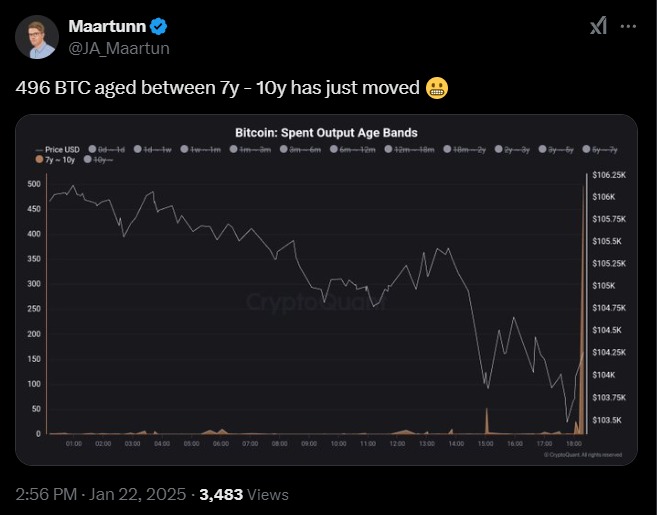Show the 12m–18m age band
The width and height of the screenshot is (657, 515).
tap(409, 150)
